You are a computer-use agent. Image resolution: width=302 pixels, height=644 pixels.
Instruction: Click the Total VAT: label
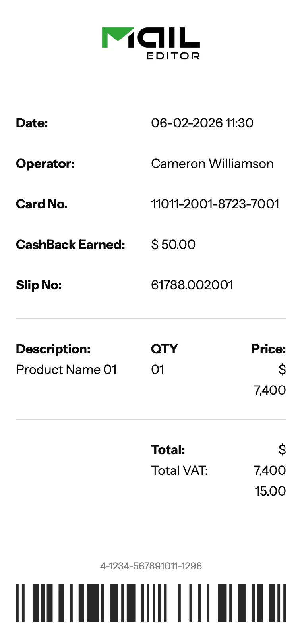(180, 470)
